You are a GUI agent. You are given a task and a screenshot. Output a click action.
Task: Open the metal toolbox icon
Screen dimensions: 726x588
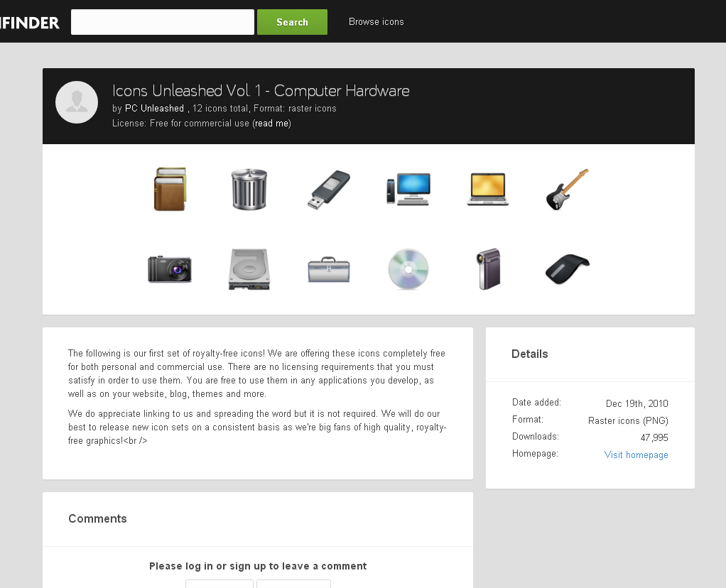329,270
